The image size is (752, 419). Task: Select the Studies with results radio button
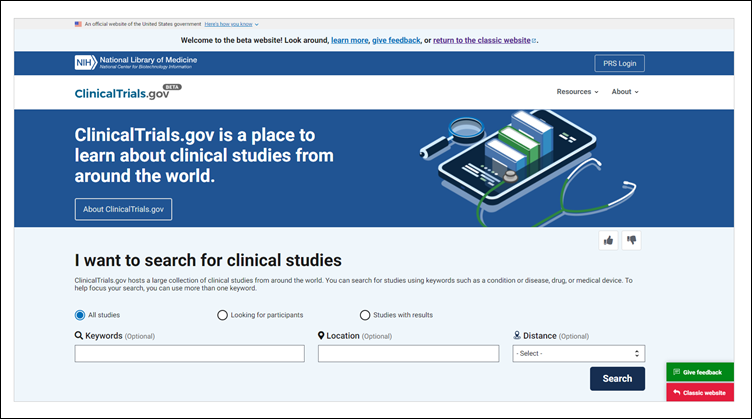[x=364, y=315]
